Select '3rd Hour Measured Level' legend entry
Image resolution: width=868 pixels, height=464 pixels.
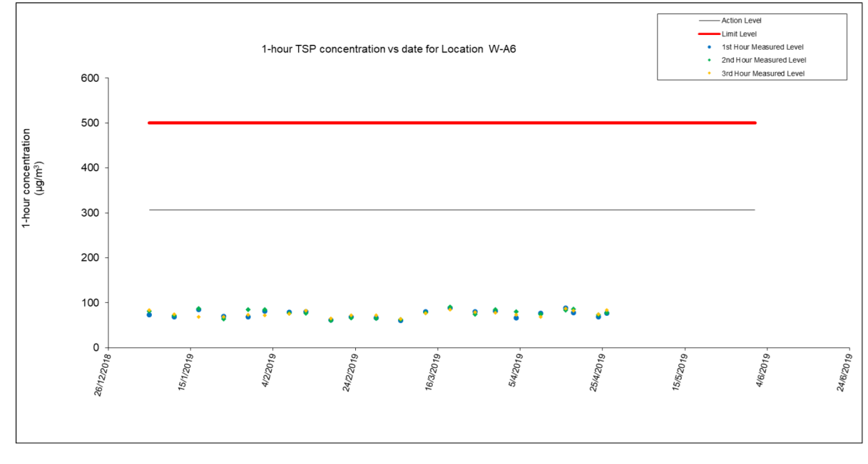[x=763, y=73]
